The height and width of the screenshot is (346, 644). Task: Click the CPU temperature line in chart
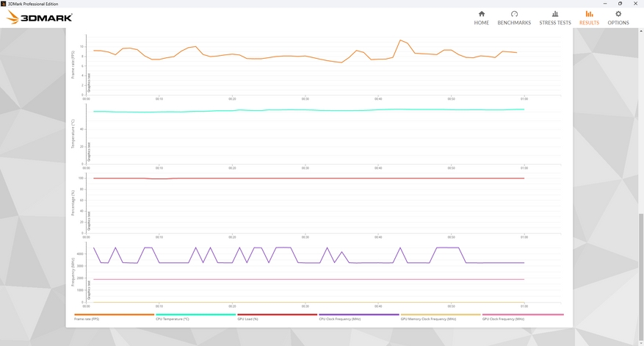pyautogui.click(x=309, y=110)
